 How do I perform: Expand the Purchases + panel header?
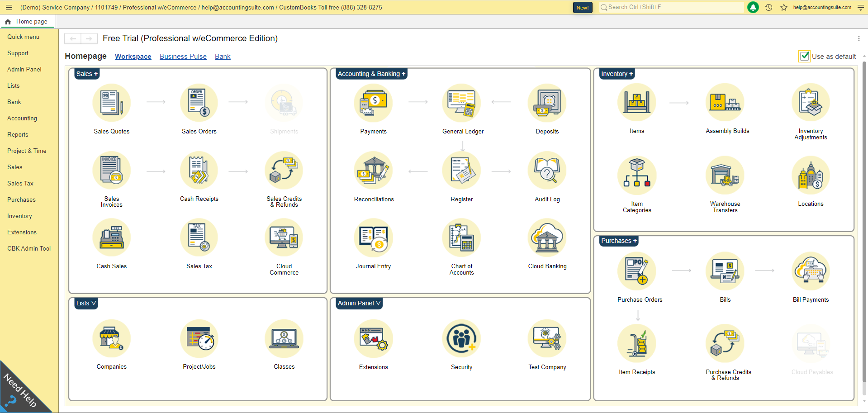[619, 241]
